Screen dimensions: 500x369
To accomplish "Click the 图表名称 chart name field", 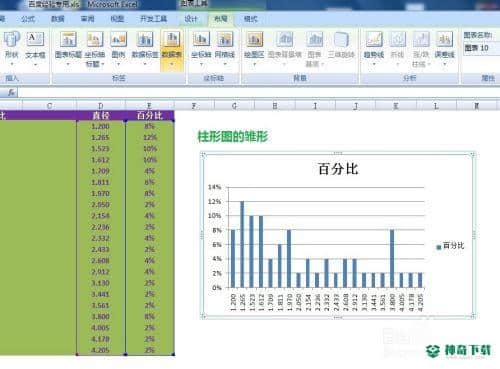I will (482, 48).
